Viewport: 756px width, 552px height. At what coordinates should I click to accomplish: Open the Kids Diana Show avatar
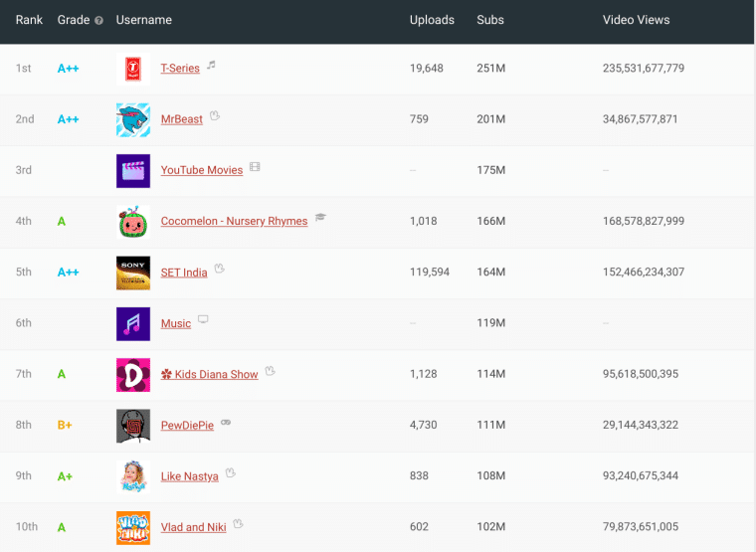click(x=133, y=375)
